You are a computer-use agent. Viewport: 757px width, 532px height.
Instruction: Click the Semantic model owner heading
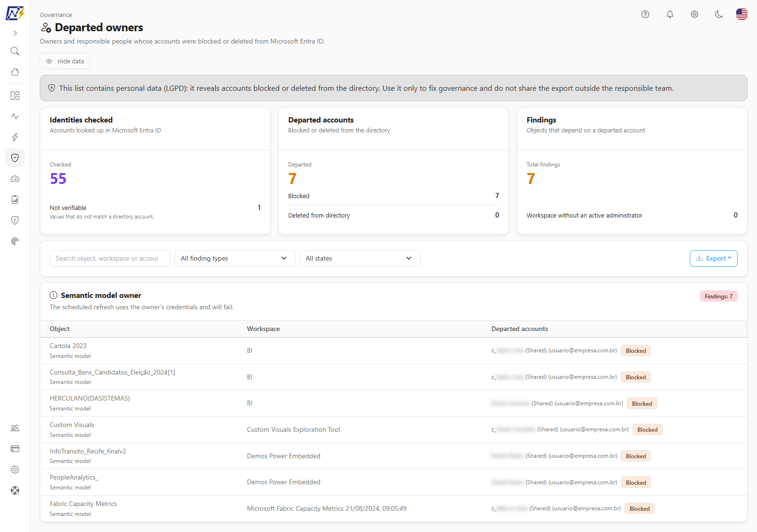click(101, 295)
